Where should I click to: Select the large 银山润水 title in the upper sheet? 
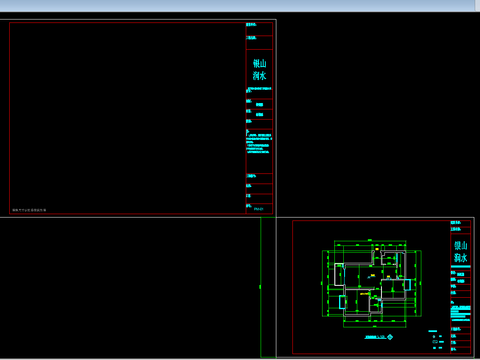coord(259,70)
